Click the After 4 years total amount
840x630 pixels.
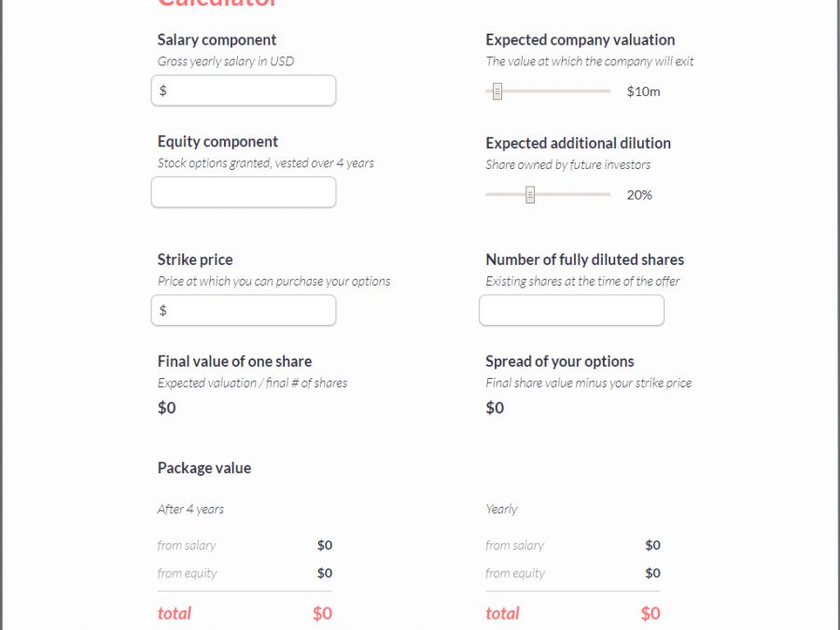click(322, 613)
